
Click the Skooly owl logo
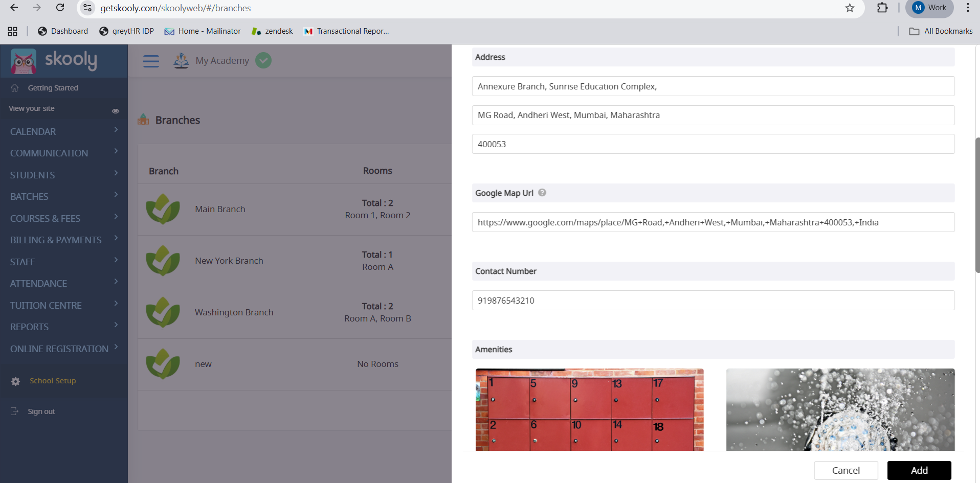pos(24,61)
